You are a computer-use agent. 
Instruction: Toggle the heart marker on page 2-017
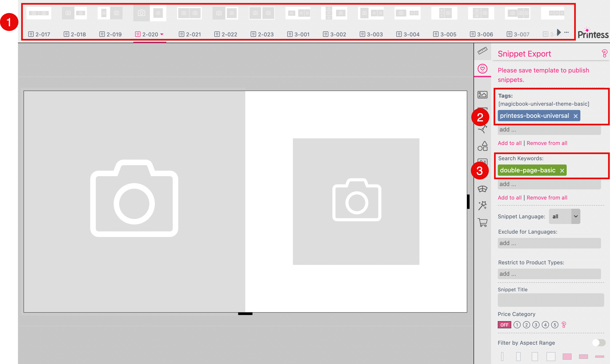(x=31, y=34)
